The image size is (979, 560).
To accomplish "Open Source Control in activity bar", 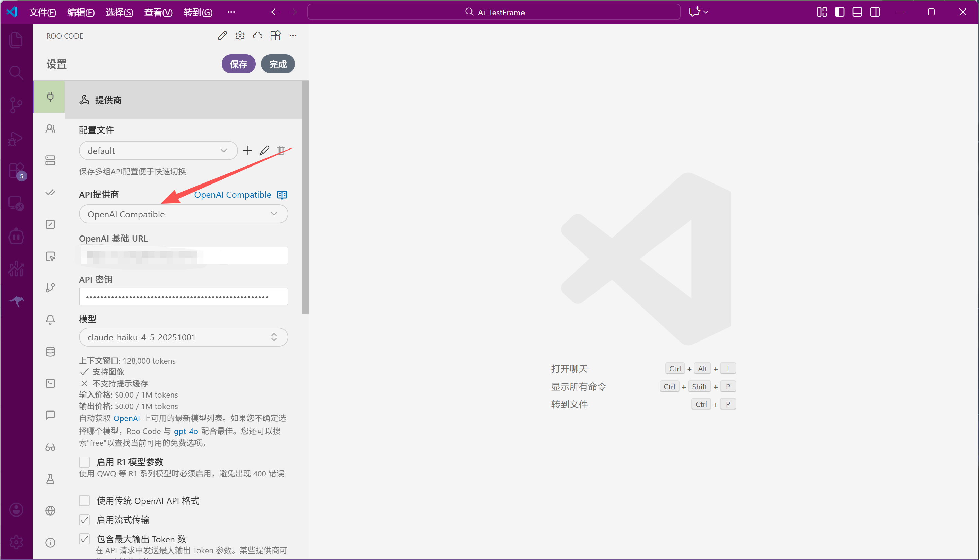I will pyautogui.click(x=16, y=105).
